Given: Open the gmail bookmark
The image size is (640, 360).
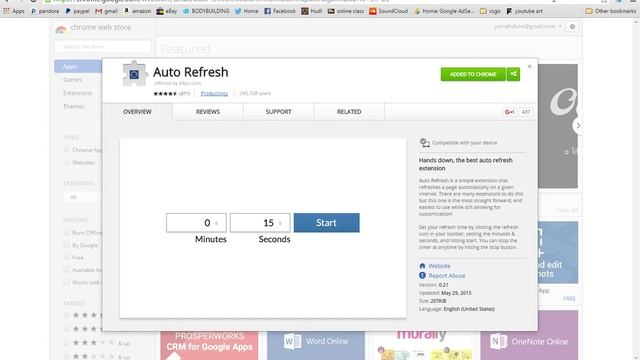Looking at the screenshot, I should (107, 11).
